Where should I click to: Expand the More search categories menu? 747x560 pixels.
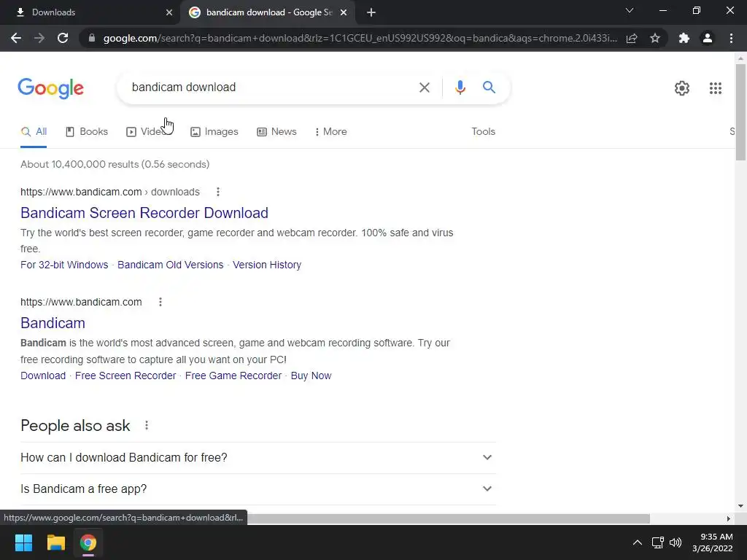click(x=330, y=132)
